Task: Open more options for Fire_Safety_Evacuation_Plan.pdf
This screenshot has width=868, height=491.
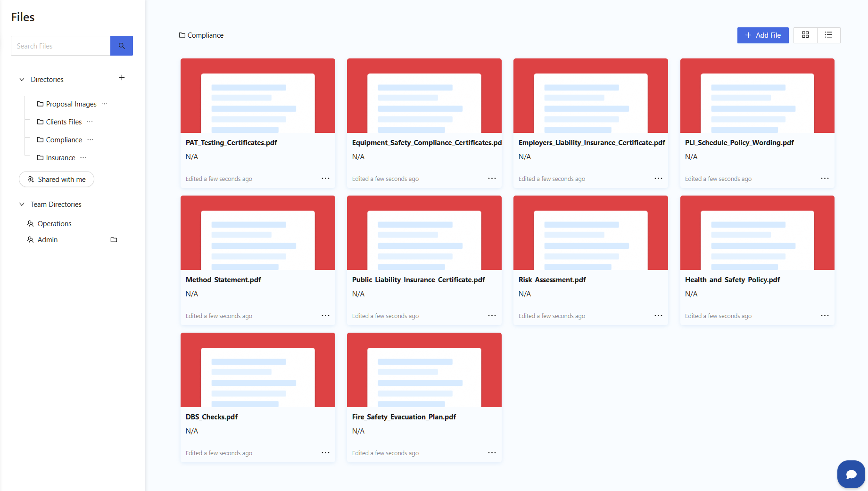Action: click(492, 453)
